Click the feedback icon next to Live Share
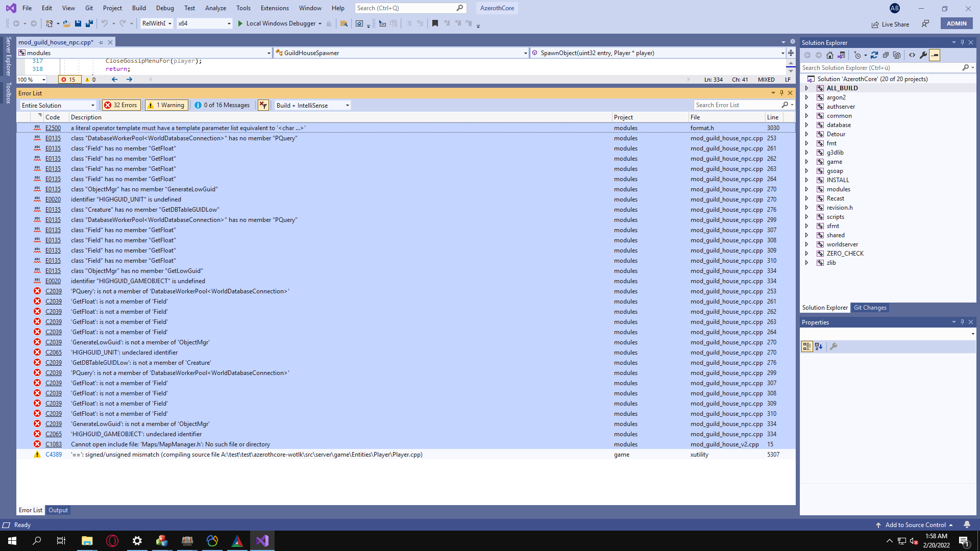 click(925, 24)
